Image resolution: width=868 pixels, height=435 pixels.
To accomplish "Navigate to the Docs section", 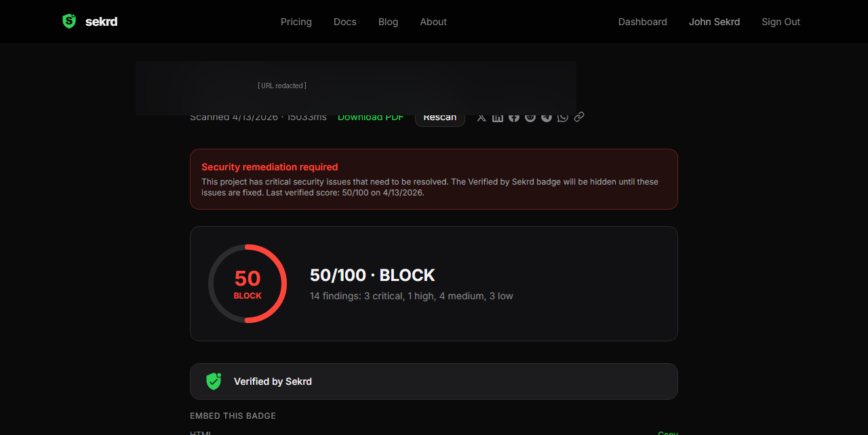I will (x=344, y=22).
